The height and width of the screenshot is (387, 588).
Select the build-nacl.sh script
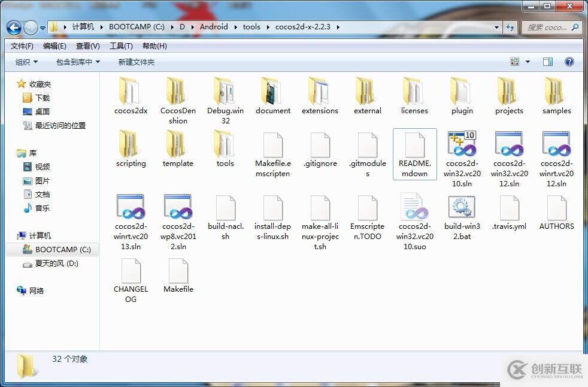pyautogui.click(x=225, y=217)
